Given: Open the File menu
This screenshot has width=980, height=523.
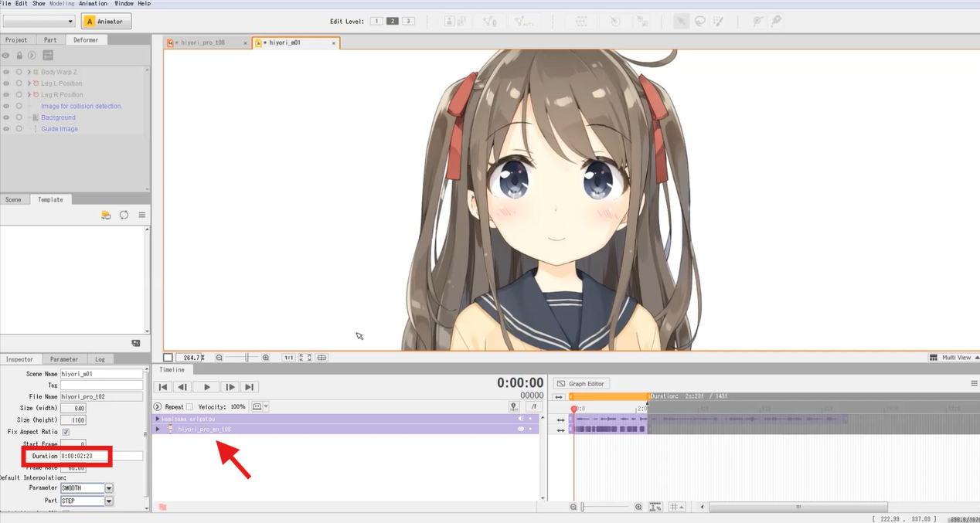Looking at the screenshot, I should (x=5, y=4).
